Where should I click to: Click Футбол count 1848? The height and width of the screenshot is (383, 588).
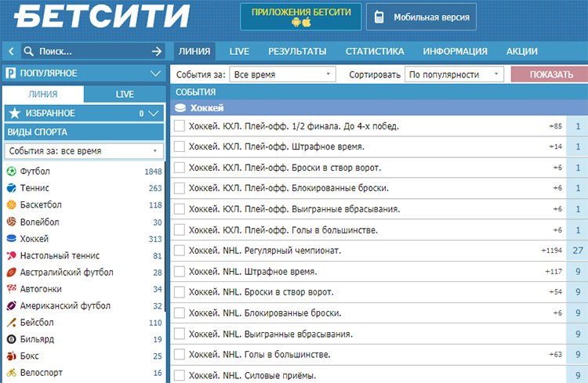pyautogui.click(x=153, y=172)
